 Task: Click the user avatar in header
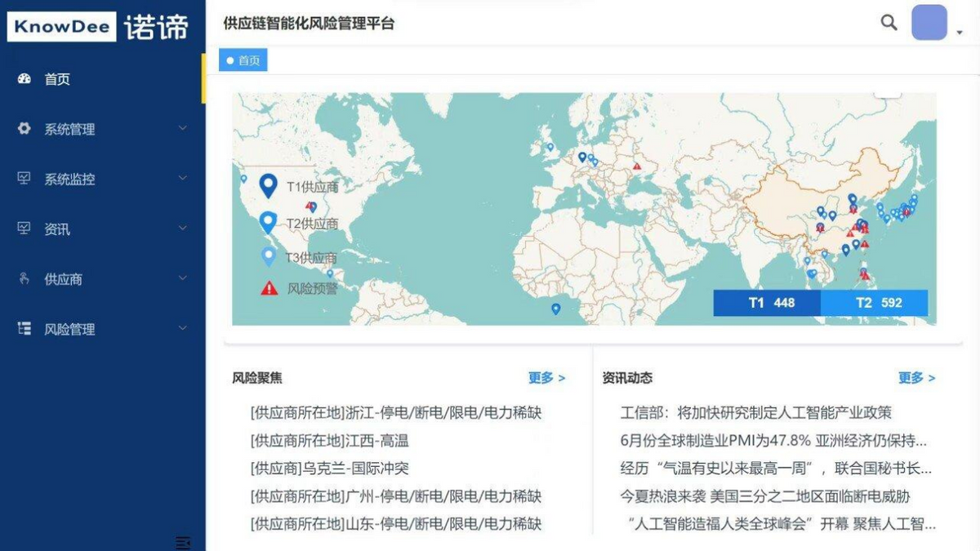click(x=929, y=23)
